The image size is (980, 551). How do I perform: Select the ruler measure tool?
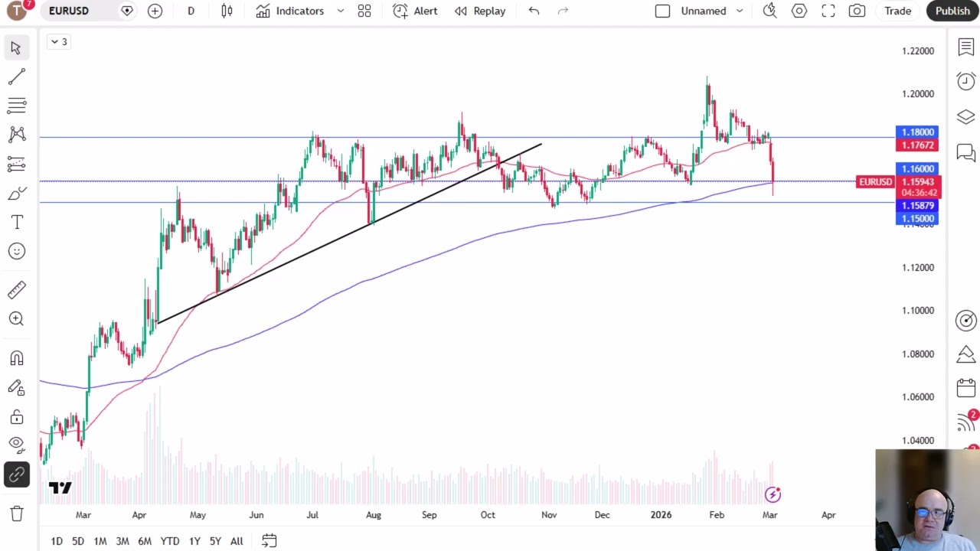[x=16, y=289]
